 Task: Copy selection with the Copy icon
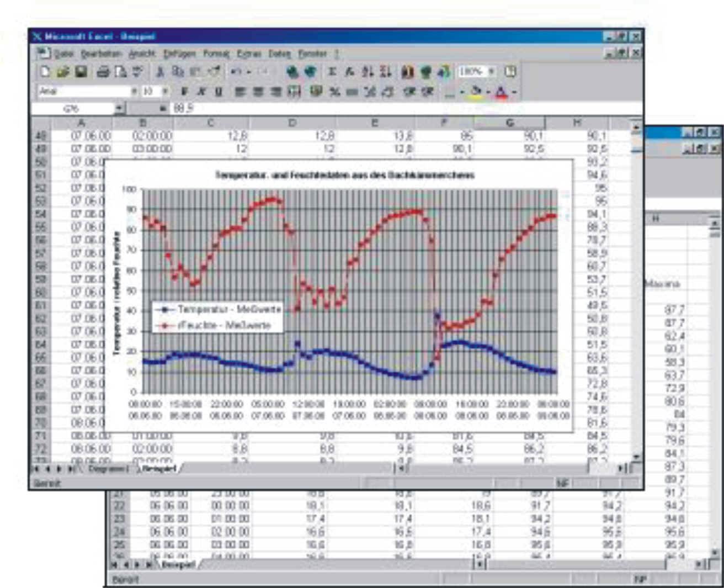(x=178, y=72)
